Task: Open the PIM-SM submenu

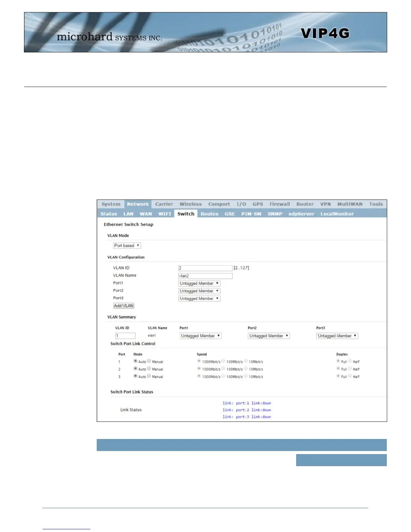Action: [x=251, y=214]
